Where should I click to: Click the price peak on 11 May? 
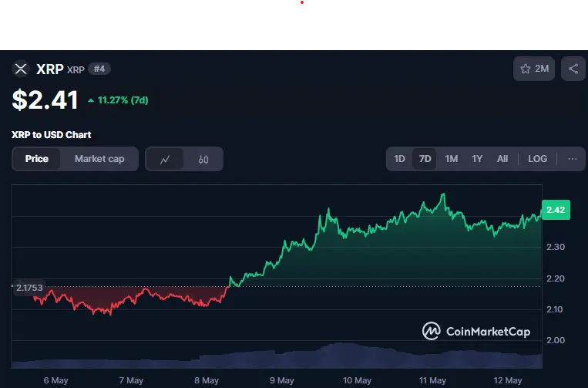tap(443, 194)
